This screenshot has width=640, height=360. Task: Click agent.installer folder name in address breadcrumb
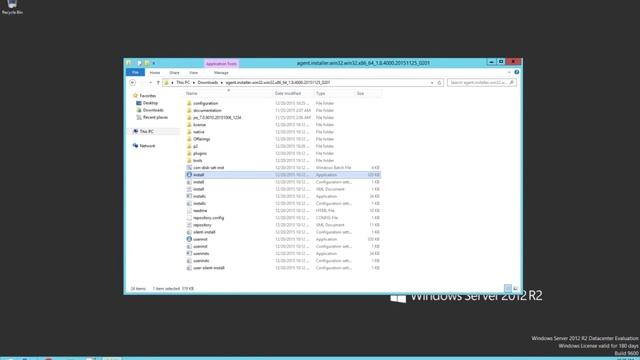pos(278,82)
